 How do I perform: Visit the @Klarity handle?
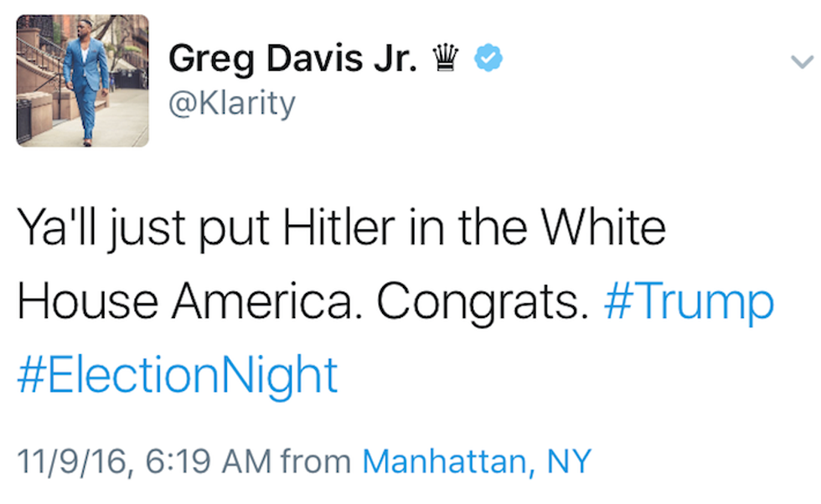point(231,104)
